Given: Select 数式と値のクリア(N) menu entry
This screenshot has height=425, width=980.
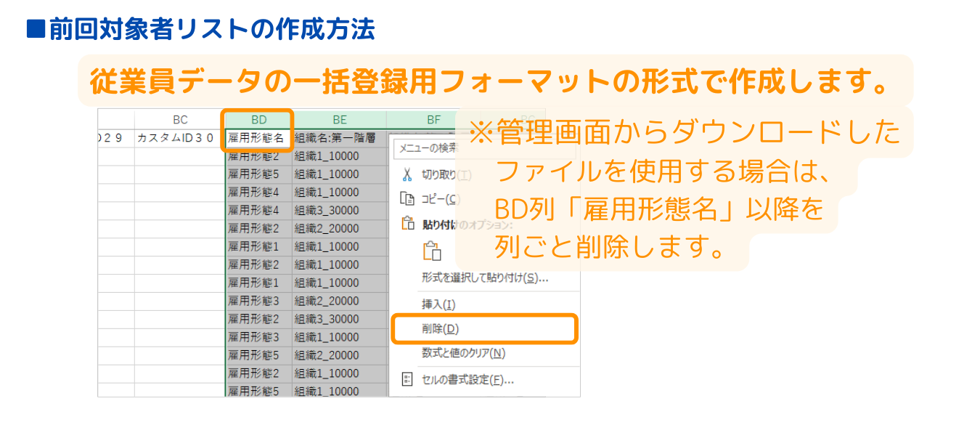Looking at the screenshot, I should point(463,353).
